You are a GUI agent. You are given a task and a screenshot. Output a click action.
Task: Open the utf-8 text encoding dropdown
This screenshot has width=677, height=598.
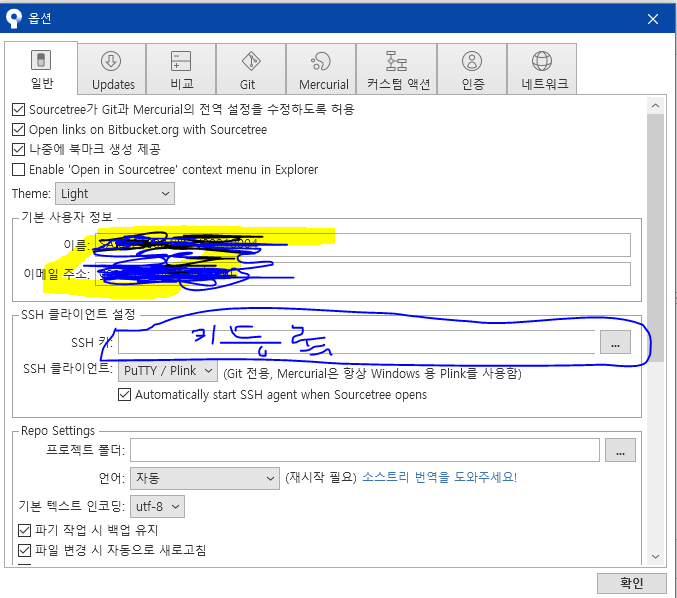click(x=157, y=506)
